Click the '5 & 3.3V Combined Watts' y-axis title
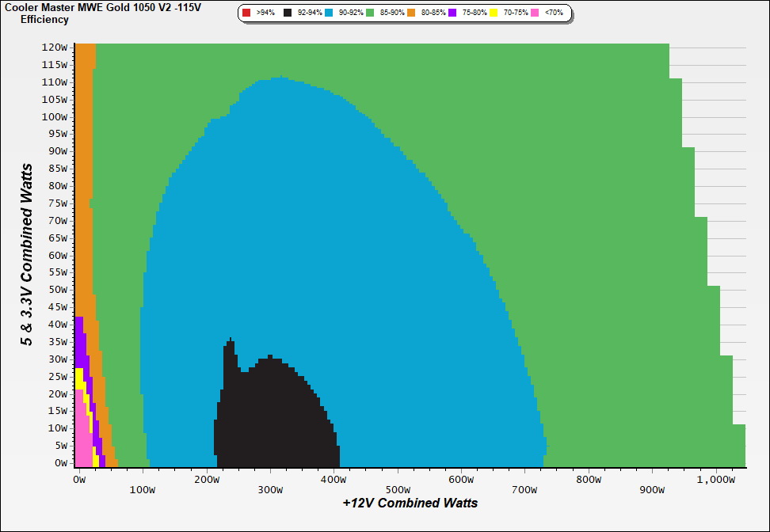 pos(28,255)
